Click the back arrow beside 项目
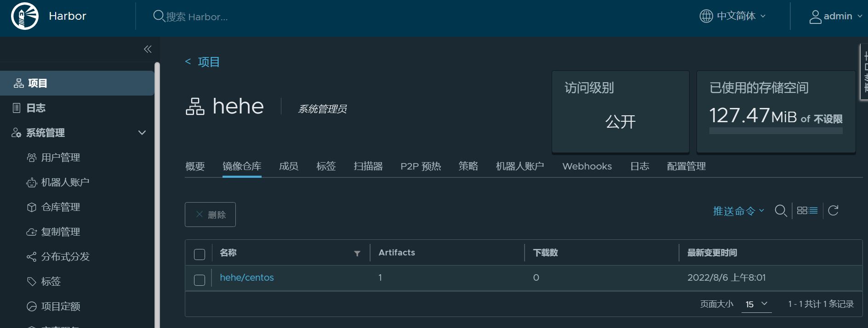 coord(188,62)
